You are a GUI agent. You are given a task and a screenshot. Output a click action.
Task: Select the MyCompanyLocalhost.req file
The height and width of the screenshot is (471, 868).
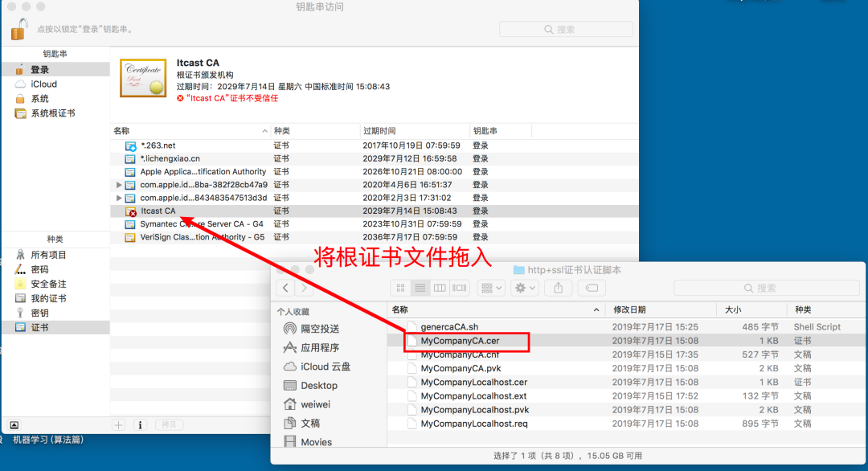pos(627,424)
